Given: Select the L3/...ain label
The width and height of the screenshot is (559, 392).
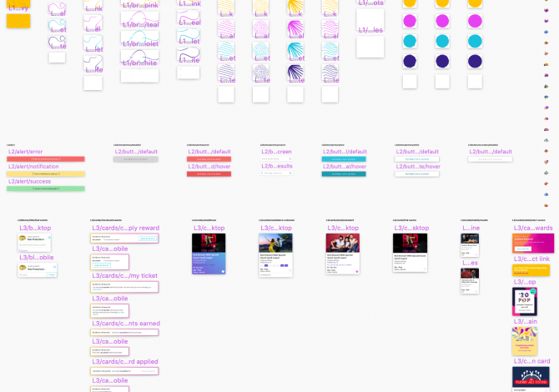Looking at the screenshot, I should [x=525, y=321].
